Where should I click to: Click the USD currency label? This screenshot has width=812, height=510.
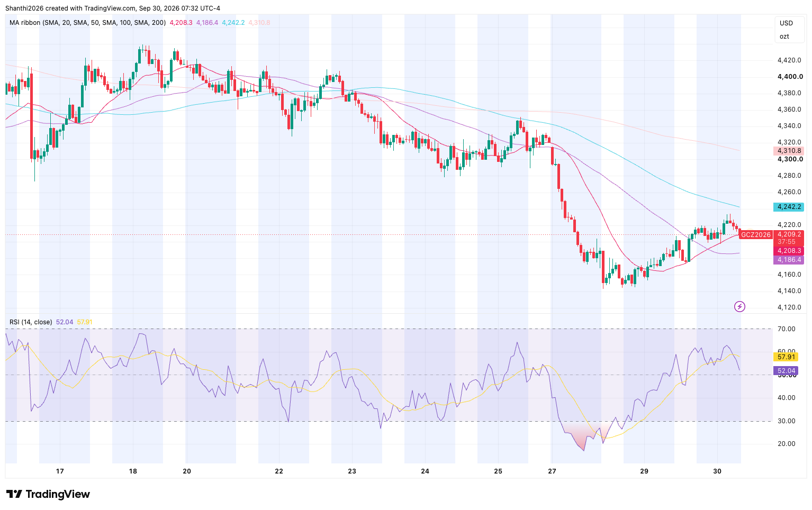tap(786, 23)
